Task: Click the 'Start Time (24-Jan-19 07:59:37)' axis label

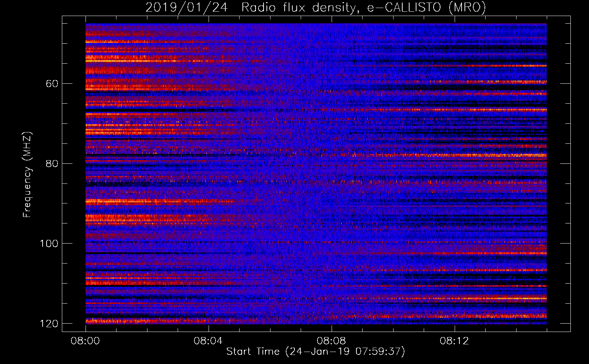Action: [x=316, y=352]
